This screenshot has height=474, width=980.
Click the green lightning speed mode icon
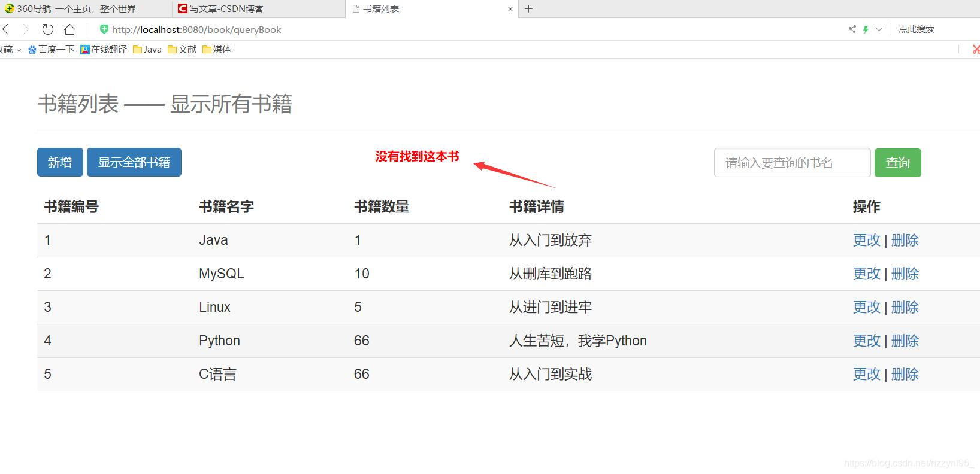(866, 29)
